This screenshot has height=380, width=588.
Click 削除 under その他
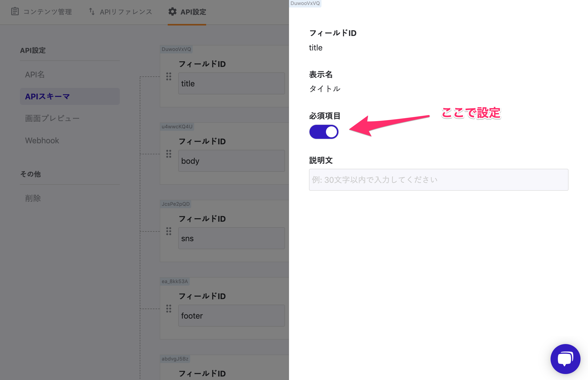coord(33,198)
